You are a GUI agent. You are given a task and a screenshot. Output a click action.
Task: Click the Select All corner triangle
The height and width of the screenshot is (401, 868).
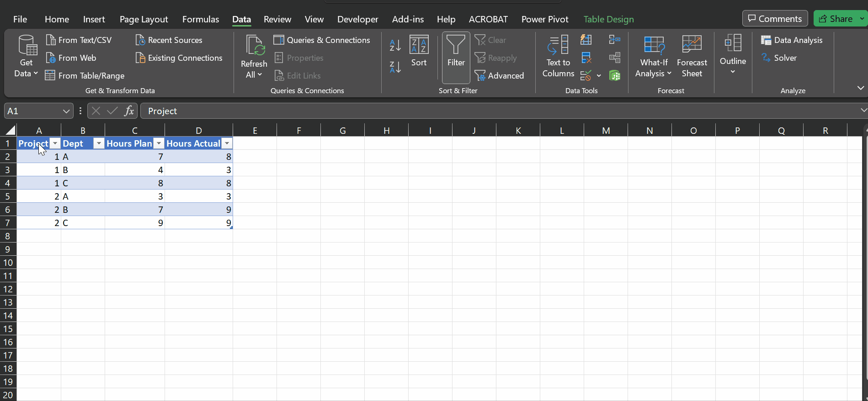[10, 130]
